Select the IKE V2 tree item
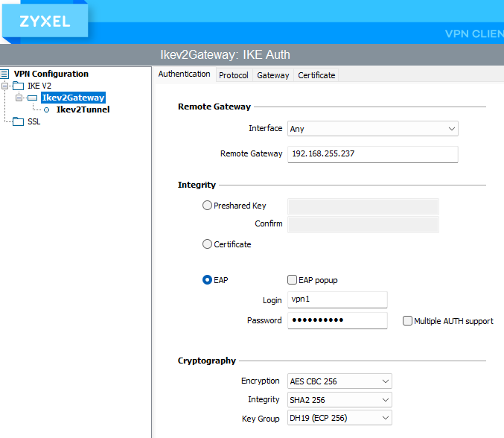504x438 pixels. coord(39,86)
